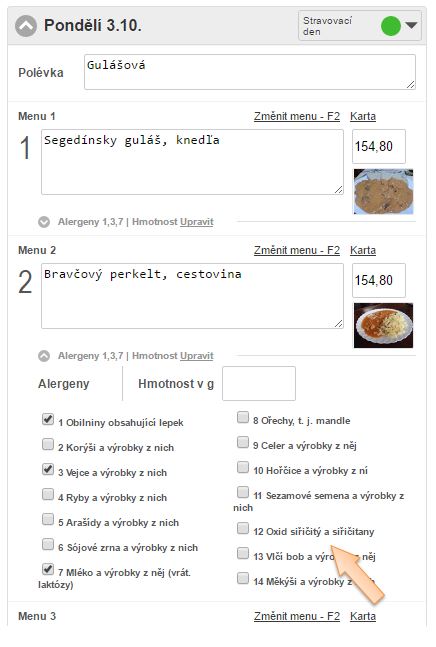Click the Menu 1 price field 154,80
Screen dimensions: 436x647
[x=379, y=146]
